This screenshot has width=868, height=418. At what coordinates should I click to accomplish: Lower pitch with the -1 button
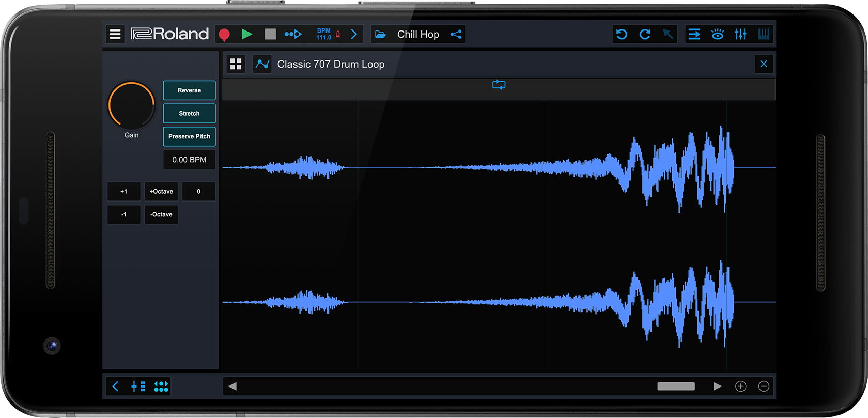tap(123, 214)
